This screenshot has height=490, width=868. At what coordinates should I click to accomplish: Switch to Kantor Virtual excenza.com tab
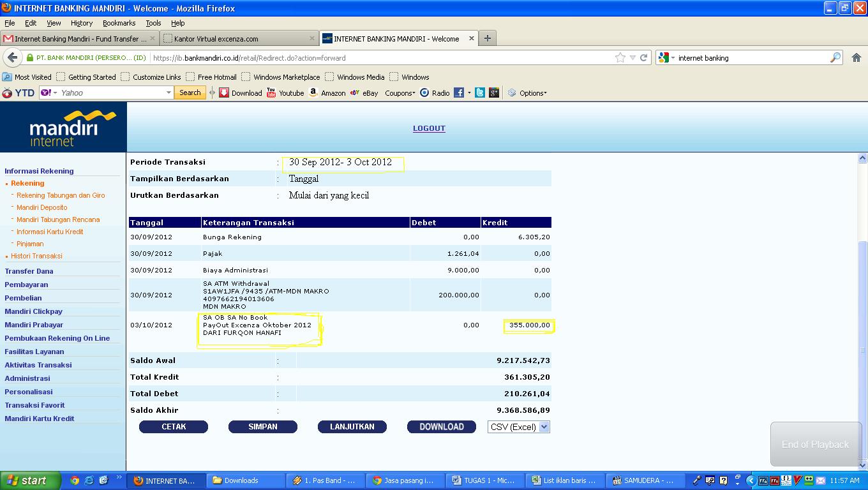coord(239,38)
